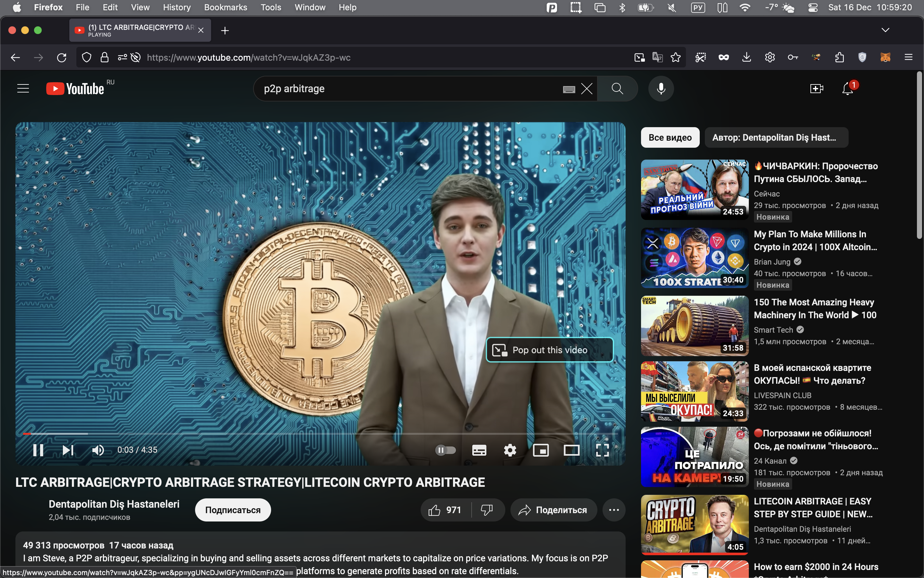
Task: Open MetaMask fox extension
Action: click(x=885, y=57)
